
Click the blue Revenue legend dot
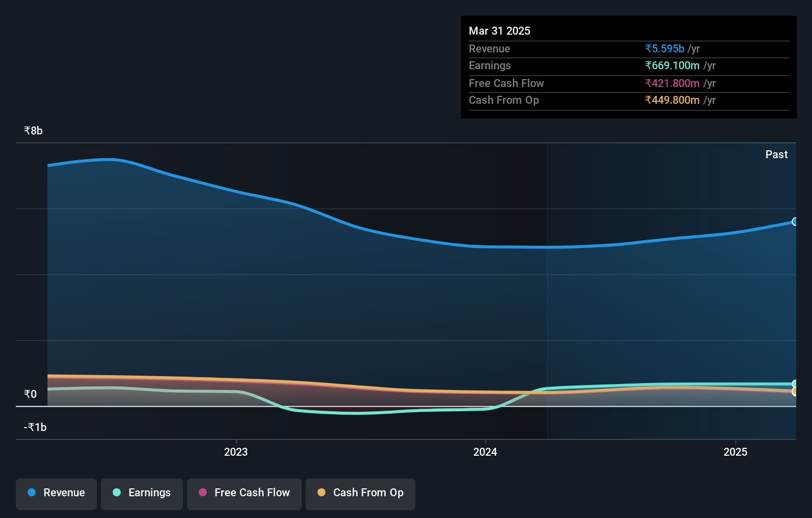32,492
